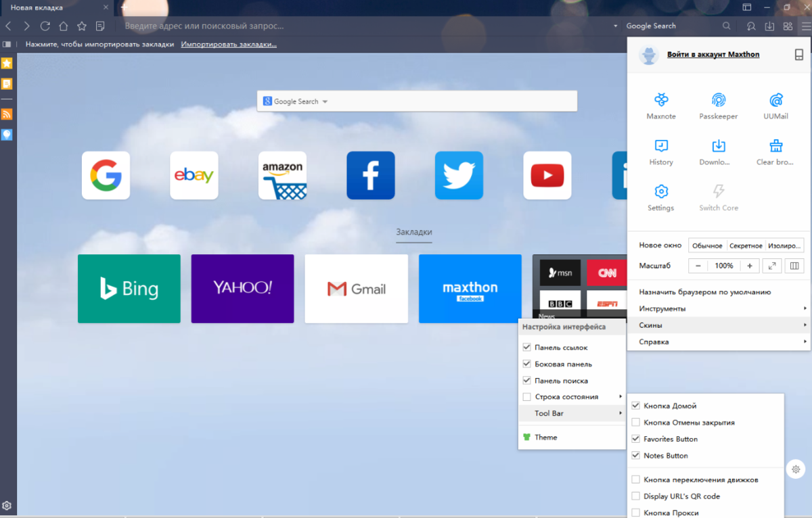This screenshot has width=812, height=518.
Task: Open the notes button in the toolbar
Action: click(100, 26)
